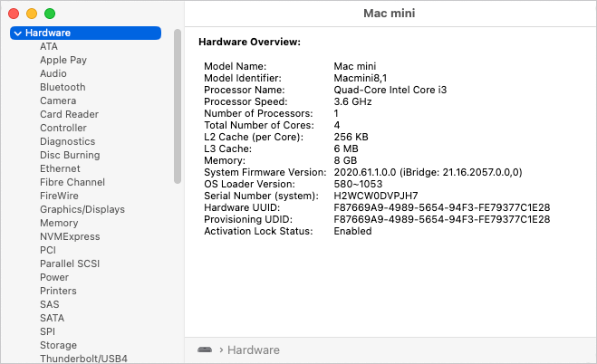
Task: Click the green zoom window button
Action: (50, 14)
